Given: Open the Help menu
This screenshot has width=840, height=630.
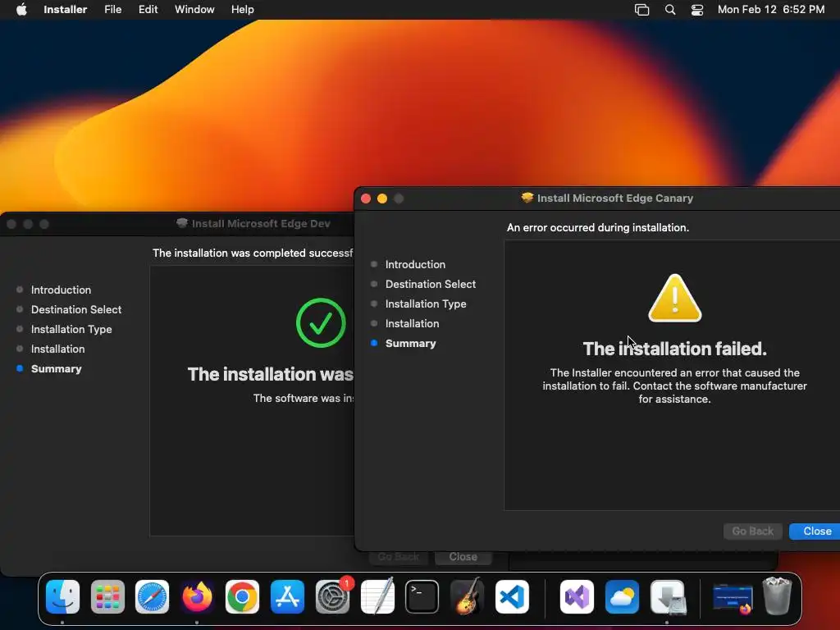Looking at the screenshot, I should (x=242, y=10).
